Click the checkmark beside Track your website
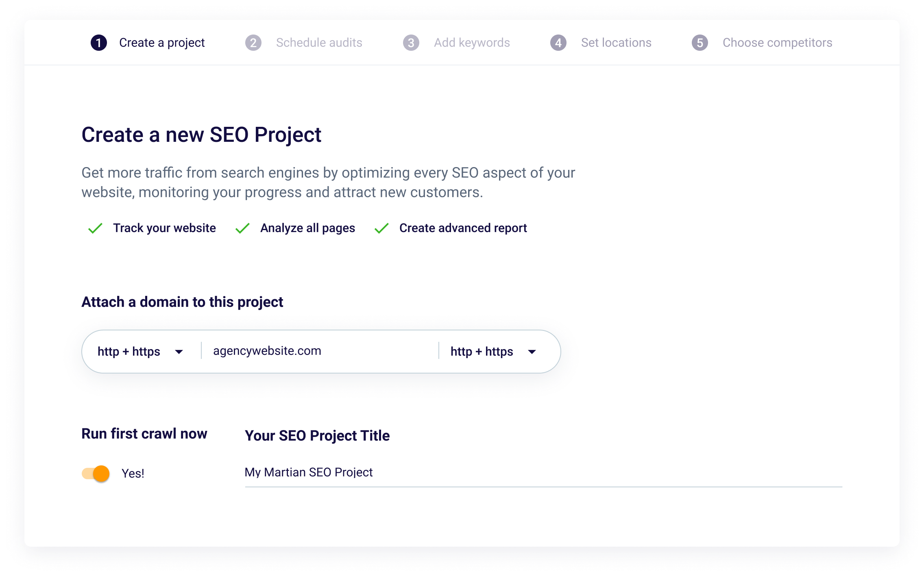Viewport: 924px width, 576px height. (96, 228)
